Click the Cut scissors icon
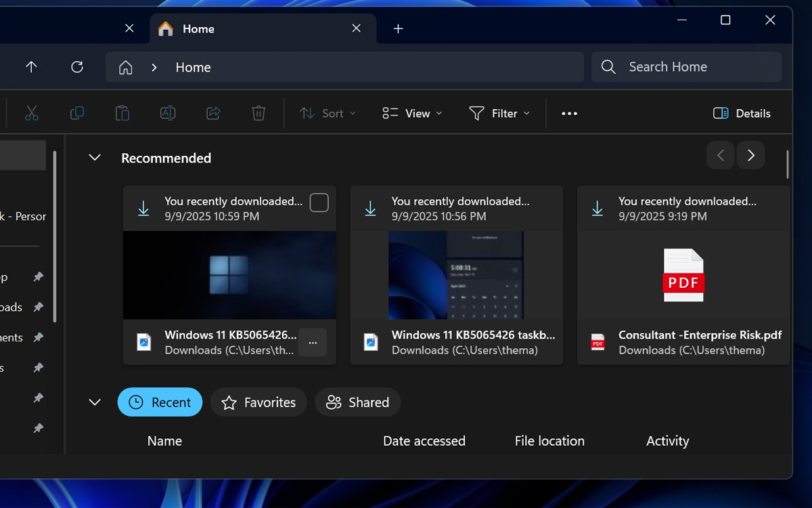The height and width of the screenshot is (508, 812). (32, 113)
